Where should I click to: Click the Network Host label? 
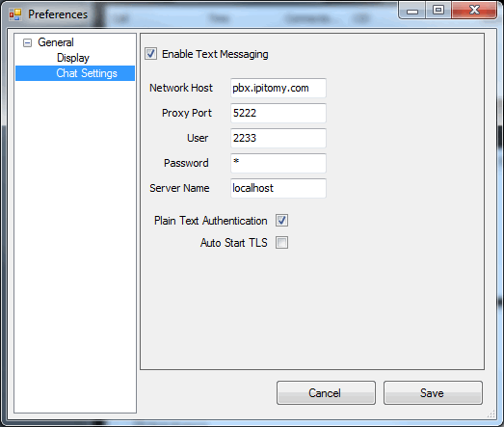click(x=181, y=88)
